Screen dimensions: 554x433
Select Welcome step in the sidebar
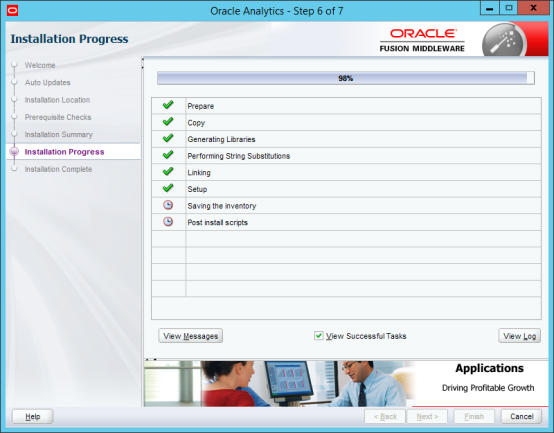point(40,65)
